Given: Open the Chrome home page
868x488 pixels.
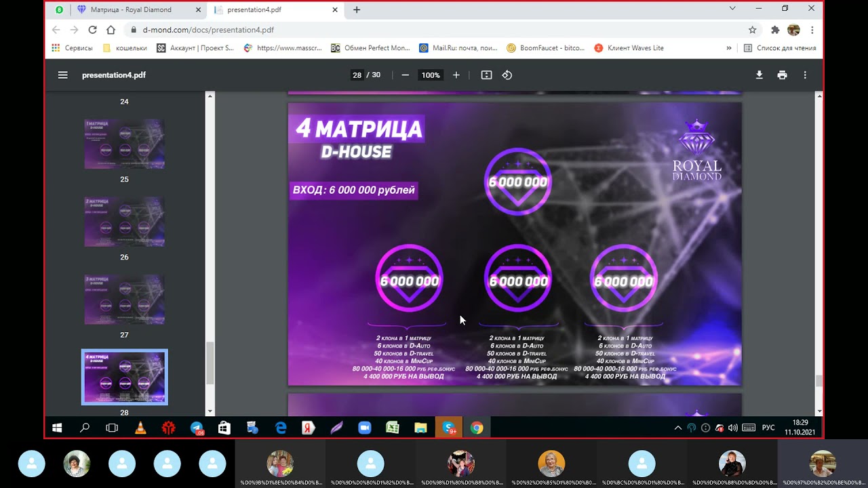Looking at the screenshot, I should 111,30.
